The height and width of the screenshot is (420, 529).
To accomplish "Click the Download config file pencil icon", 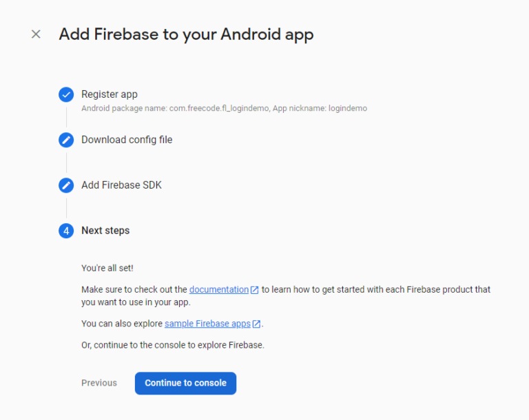I will 66,140.
